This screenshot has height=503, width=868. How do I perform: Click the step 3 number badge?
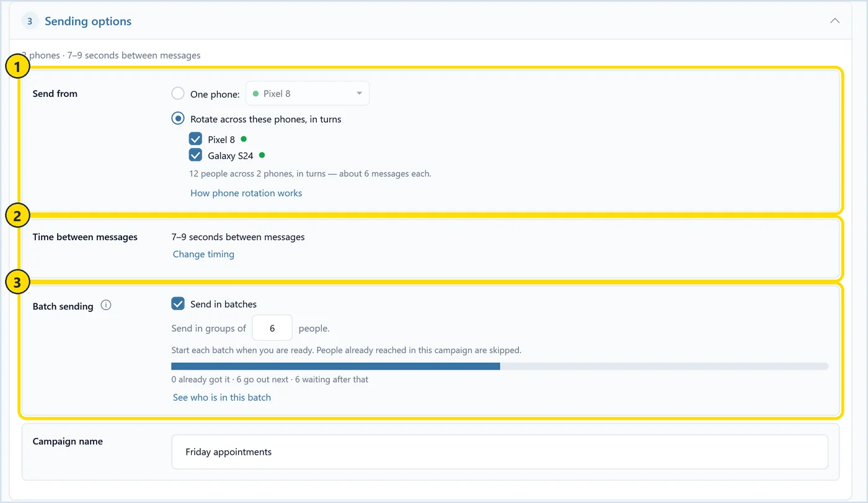[30, 21]
